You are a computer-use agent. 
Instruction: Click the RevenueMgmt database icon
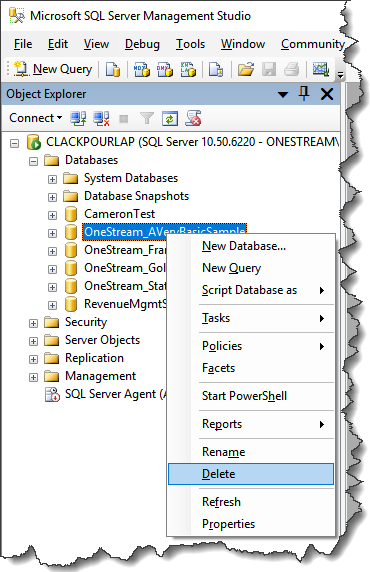click(71, 304)
